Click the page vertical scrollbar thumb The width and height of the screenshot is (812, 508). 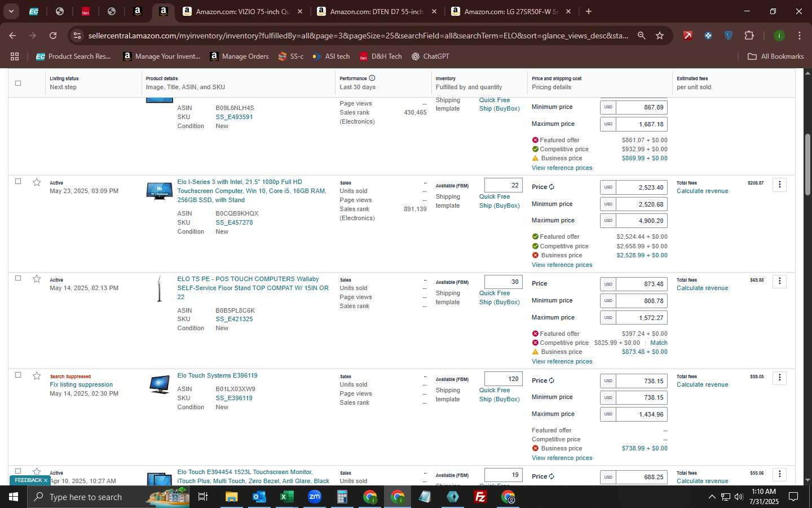(807, 165)
